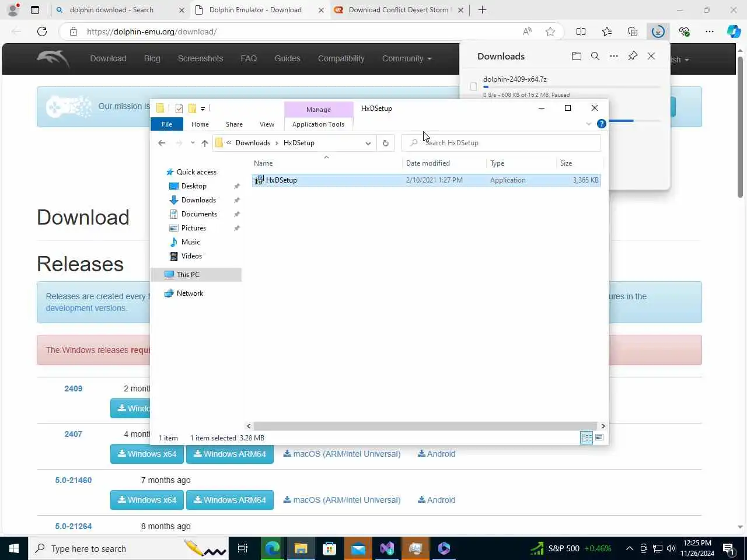Go back in File Explorer
The image size is (747, 560).
click(x=162, y=143)
